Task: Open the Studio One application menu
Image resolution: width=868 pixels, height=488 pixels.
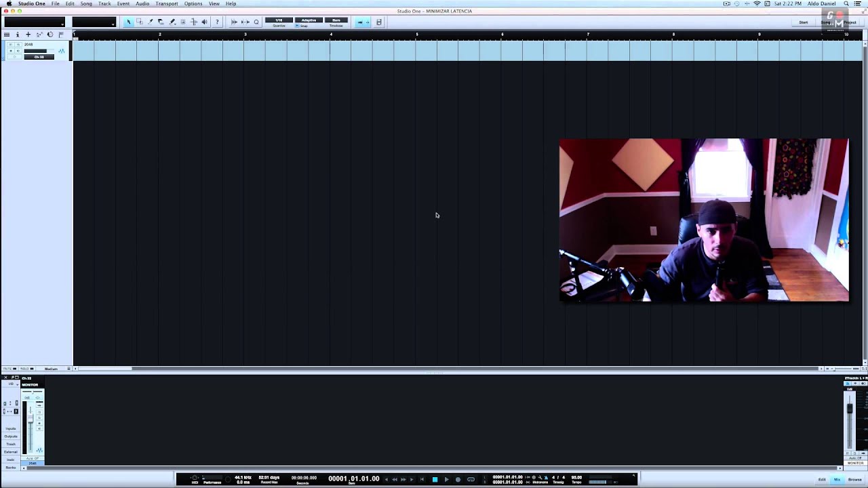Action: pyautogui.click(x=32, y=3)
